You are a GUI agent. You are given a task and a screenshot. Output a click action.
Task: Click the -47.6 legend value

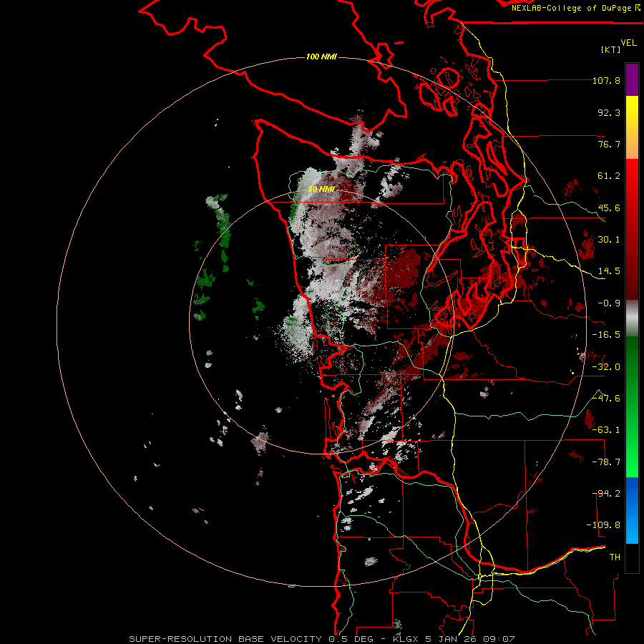coord(606,399)
